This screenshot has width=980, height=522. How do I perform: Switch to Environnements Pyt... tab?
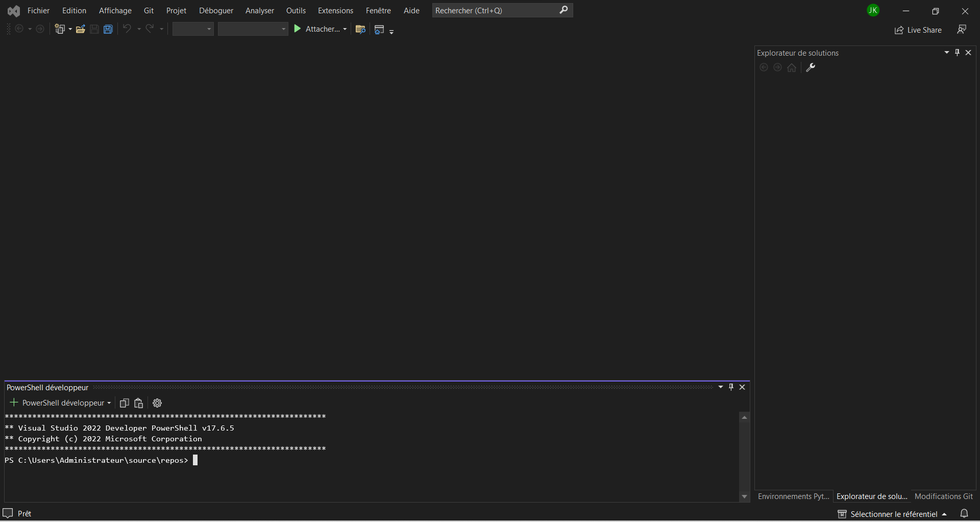pos(794,496)
